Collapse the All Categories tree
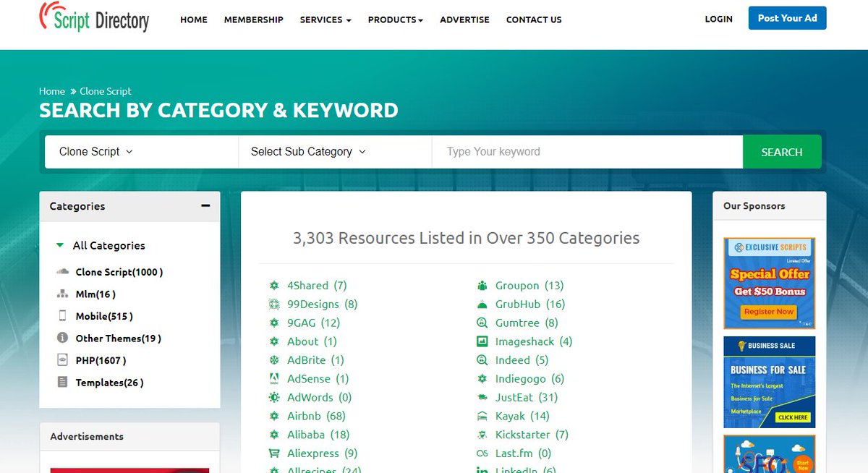This screenshot has height=473, width=868. tap(60, 246)
